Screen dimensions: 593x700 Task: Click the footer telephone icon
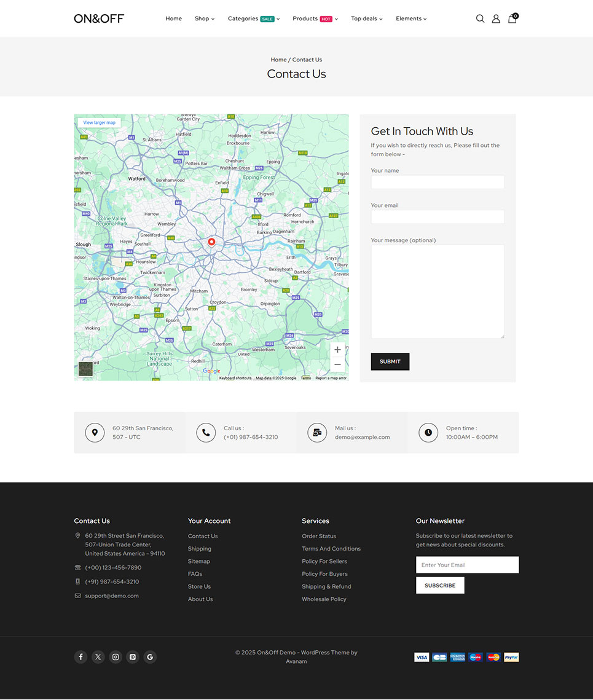coord(77,567)
